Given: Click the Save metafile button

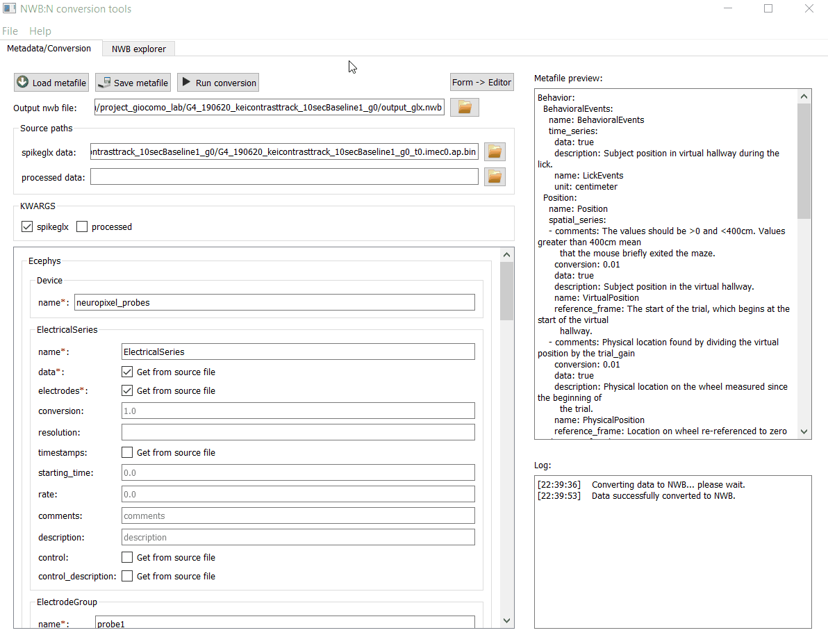Looking at the screenshot, I should 133,83.
